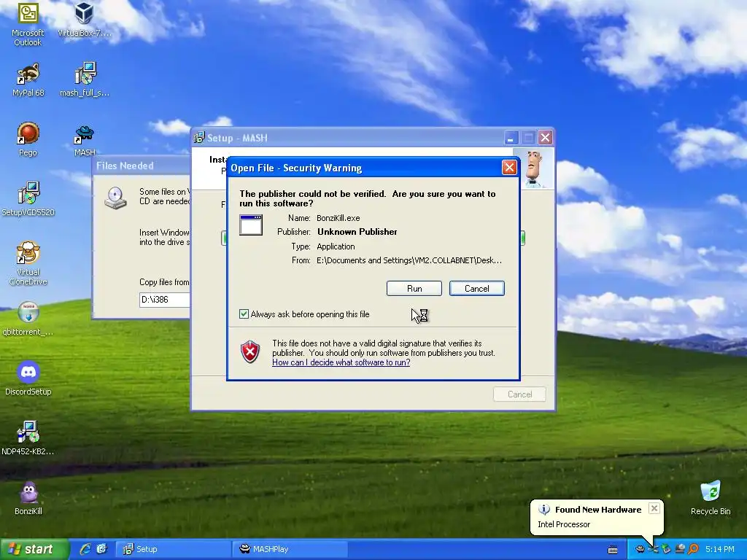Close the Found New Hardware balloon

pos(654,508)
